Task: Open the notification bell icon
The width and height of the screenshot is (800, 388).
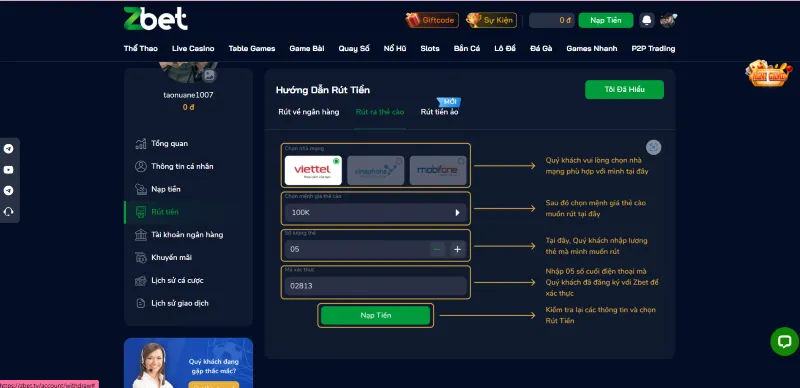Action: pyautogui.click(x=646, y=20)
